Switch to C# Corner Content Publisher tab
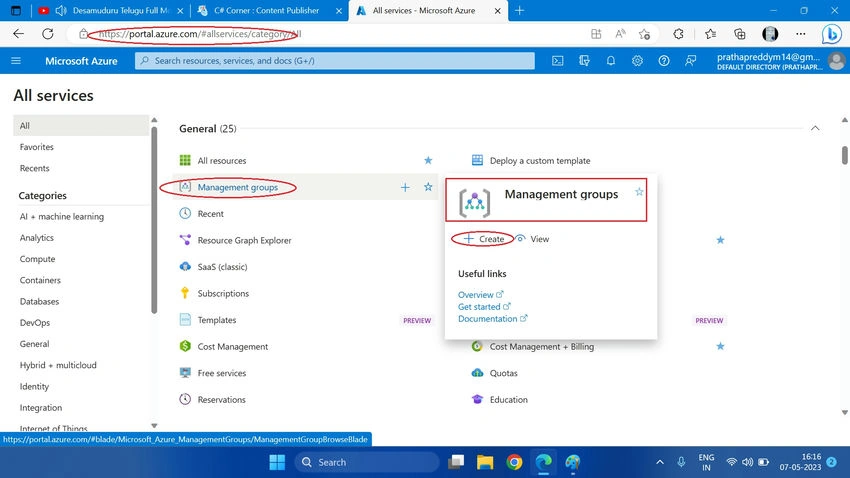The height and width of the screenshot is (478, 850). [266, 10]
